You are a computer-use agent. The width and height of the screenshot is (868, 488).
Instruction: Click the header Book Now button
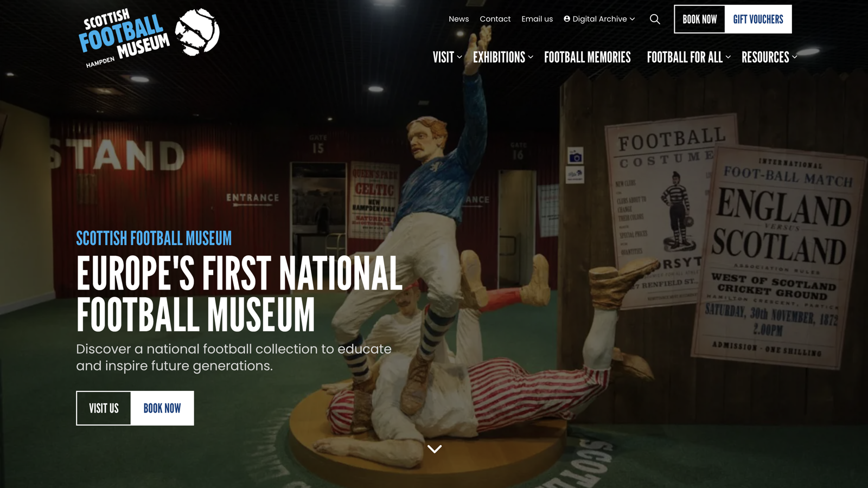699,20
